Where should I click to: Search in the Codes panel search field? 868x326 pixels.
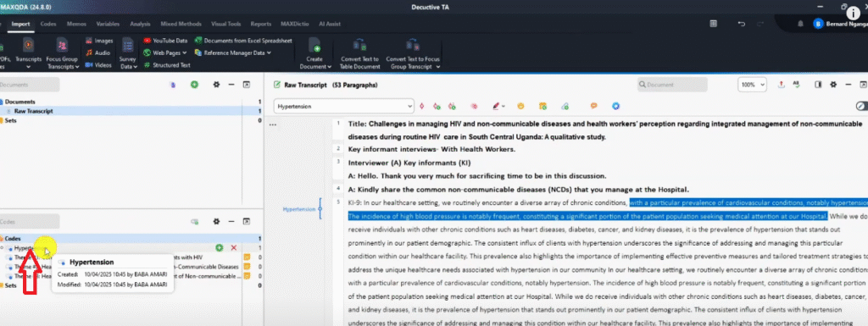pyautogui.click(x=30, y=221)
